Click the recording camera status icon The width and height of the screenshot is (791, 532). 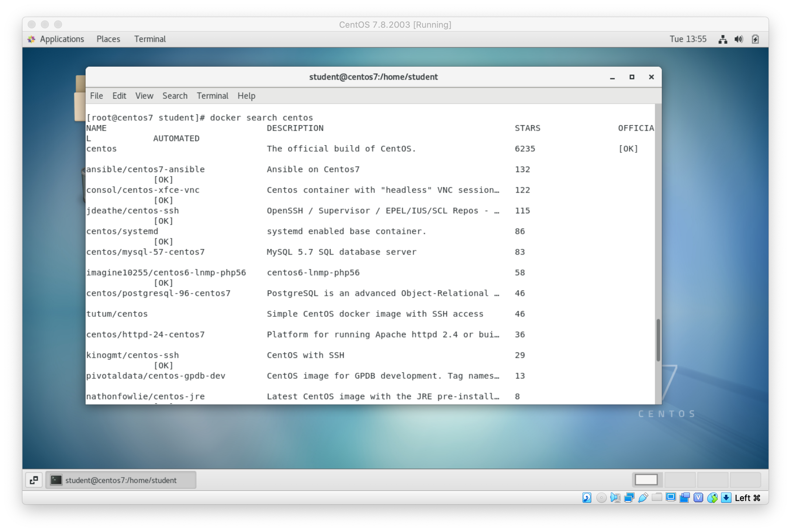click(684, 498)
